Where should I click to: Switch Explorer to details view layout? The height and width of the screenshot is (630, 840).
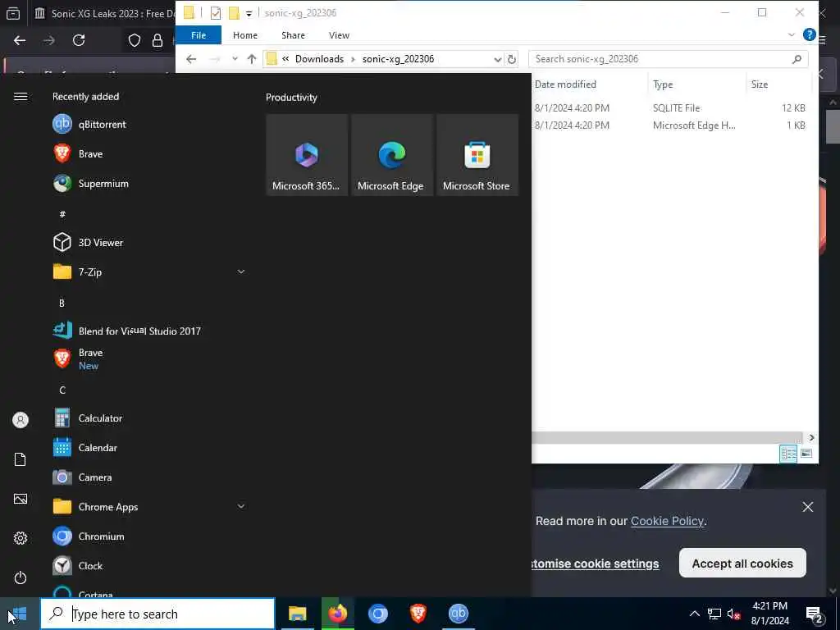(x=788, y=454)
